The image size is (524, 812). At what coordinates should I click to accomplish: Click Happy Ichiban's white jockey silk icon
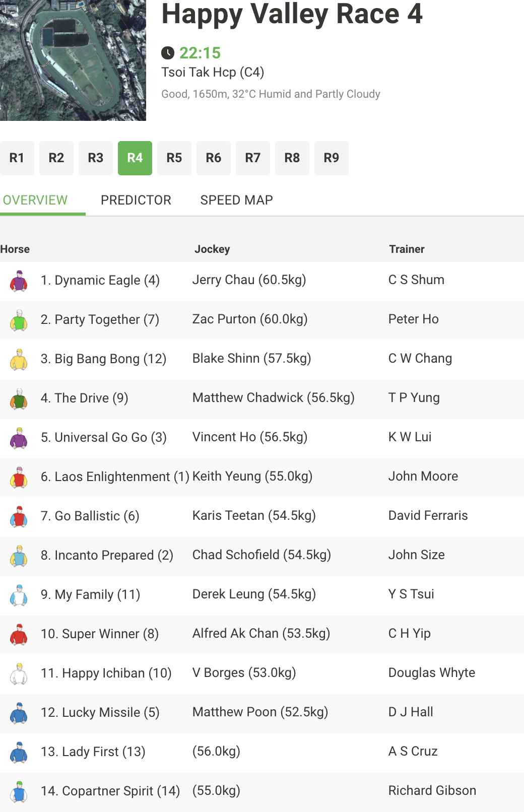(x=19, y=673)
